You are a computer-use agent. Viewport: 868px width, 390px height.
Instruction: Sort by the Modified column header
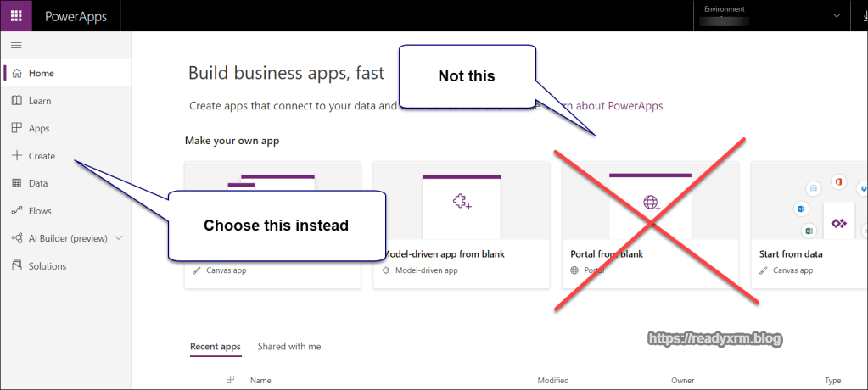click(x=552, y=381)
